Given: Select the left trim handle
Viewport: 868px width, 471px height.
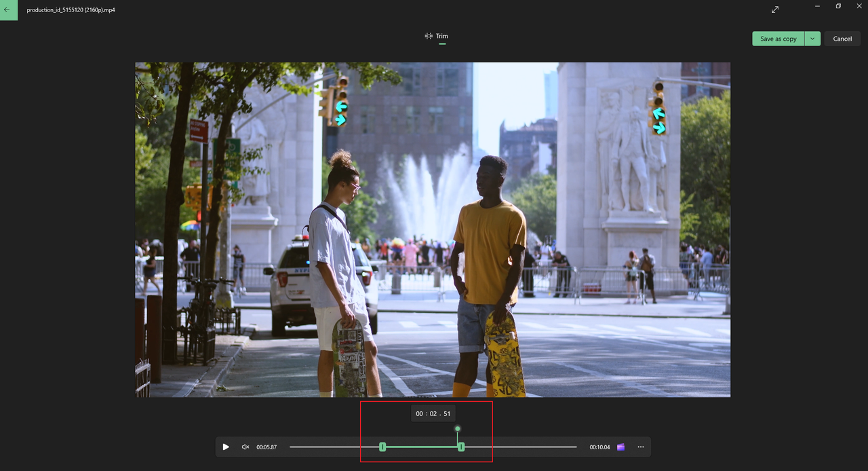Looking at the screenshot, I should (x=382, y=447).
